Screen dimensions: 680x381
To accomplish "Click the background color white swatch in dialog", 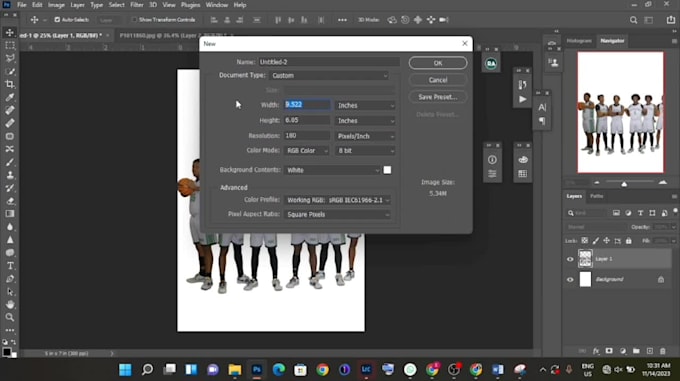I will click(x=387, y=170).
